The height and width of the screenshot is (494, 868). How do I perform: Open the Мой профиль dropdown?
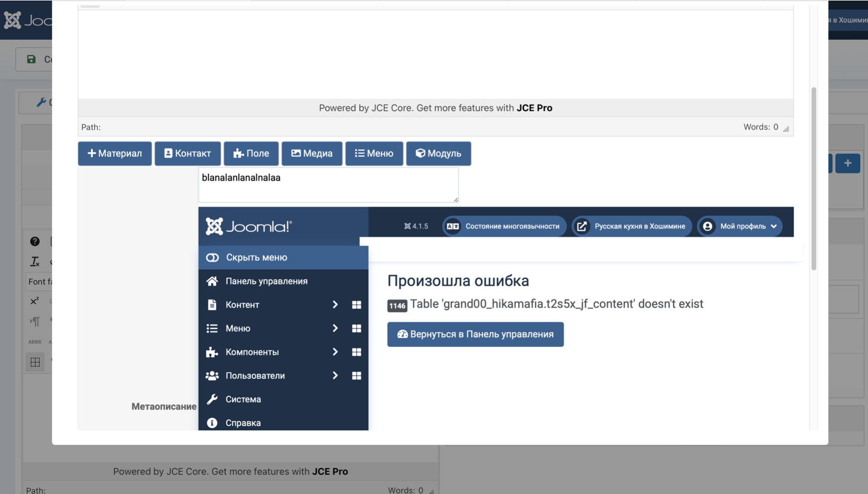[740, 226]
